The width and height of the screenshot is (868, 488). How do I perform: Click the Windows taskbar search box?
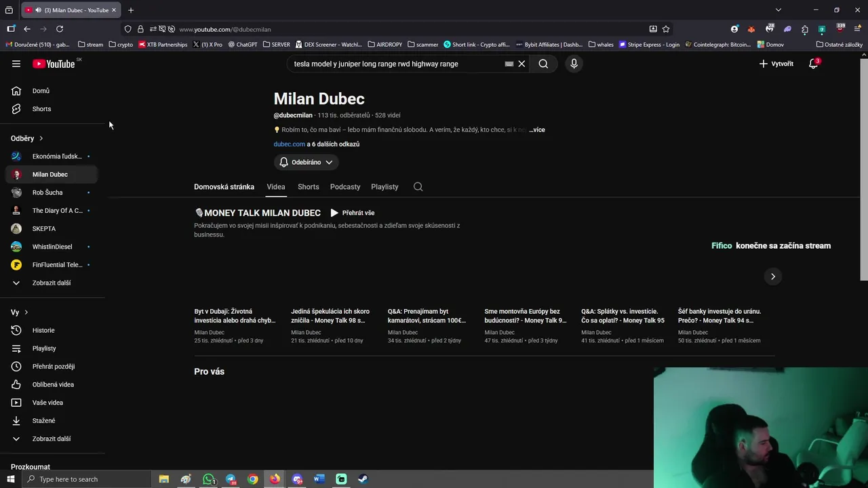pos(86,479)
